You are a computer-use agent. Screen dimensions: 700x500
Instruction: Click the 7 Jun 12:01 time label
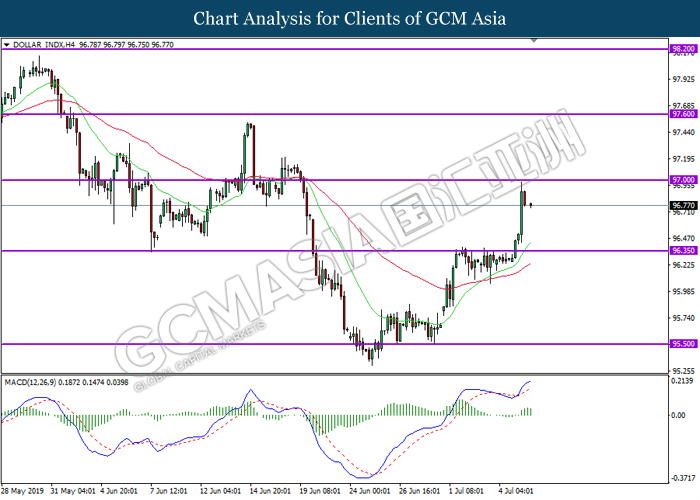[169, 491]
